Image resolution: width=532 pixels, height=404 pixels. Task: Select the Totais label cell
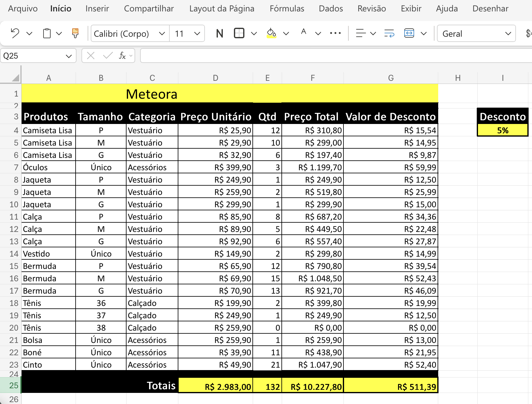coord(152,385)
